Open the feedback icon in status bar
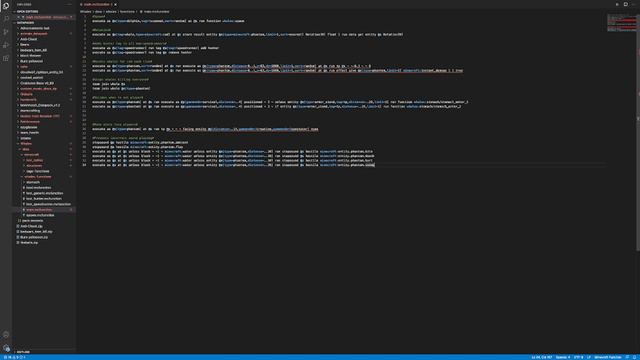Screen dimensions: 640x360 pyautogui.click(x=627, y=358)
